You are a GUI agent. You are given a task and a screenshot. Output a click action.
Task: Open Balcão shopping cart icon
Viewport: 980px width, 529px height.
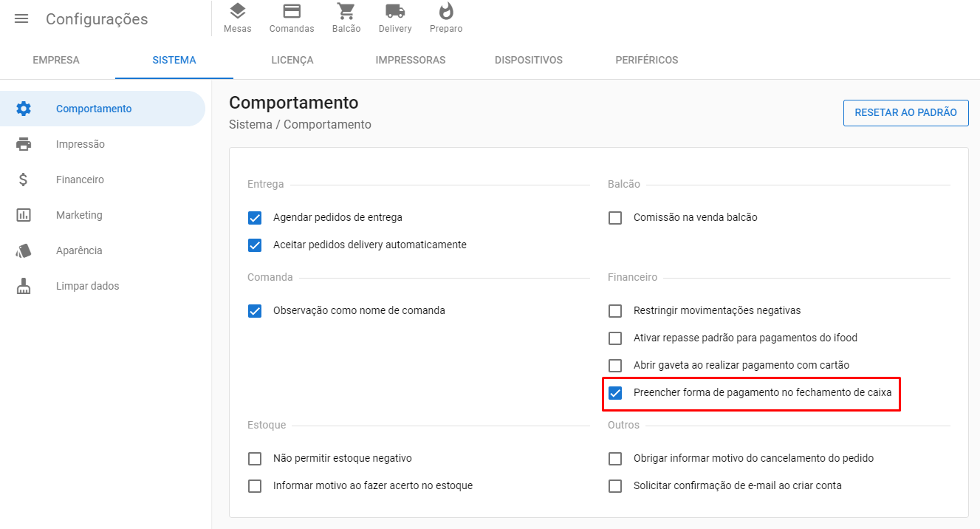[x=346, y=11]
